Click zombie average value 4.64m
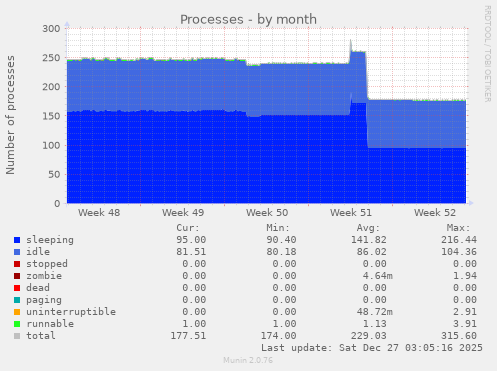This screenshot has width=497, height=371. (x=378, y=276)
